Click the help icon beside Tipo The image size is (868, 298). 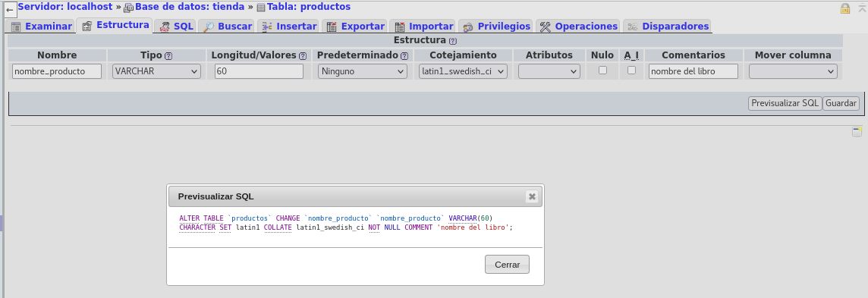point(169,56)
